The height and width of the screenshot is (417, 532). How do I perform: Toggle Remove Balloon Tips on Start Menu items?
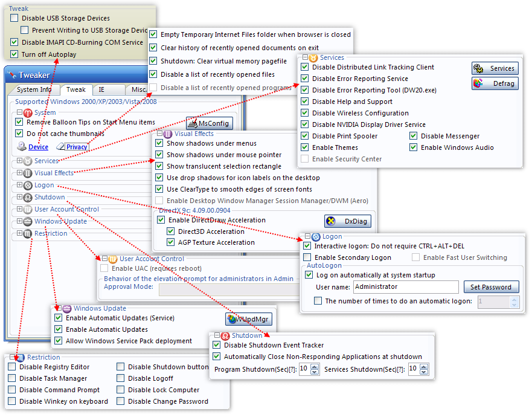[19, 122]
